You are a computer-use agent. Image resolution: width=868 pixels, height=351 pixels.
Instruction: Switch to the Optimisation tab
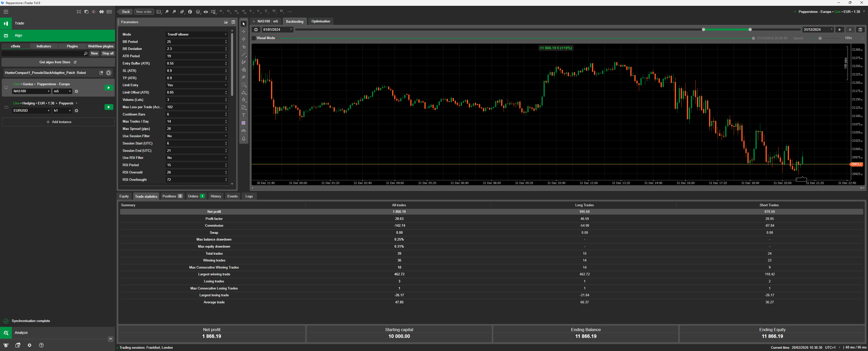pyautogui.click(x=320, y=21)
